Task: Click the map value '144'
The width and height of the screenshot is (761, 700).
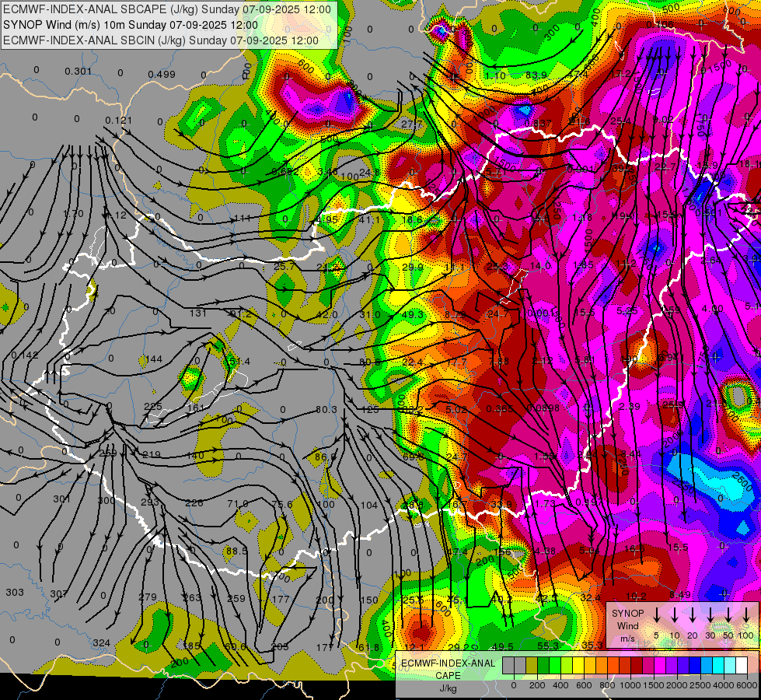Action: pyautogui.click(x=154, y=359)
